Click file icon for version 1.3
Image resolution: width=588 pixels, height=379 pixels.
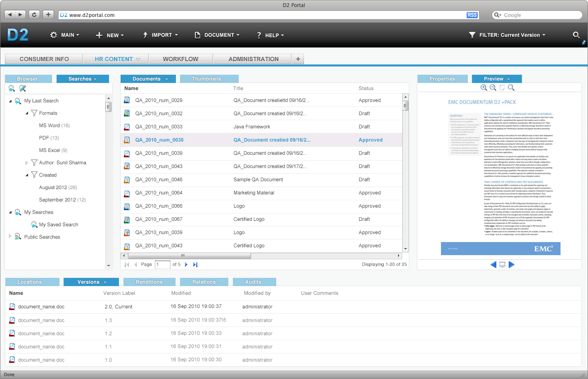[x=12, y=320]
